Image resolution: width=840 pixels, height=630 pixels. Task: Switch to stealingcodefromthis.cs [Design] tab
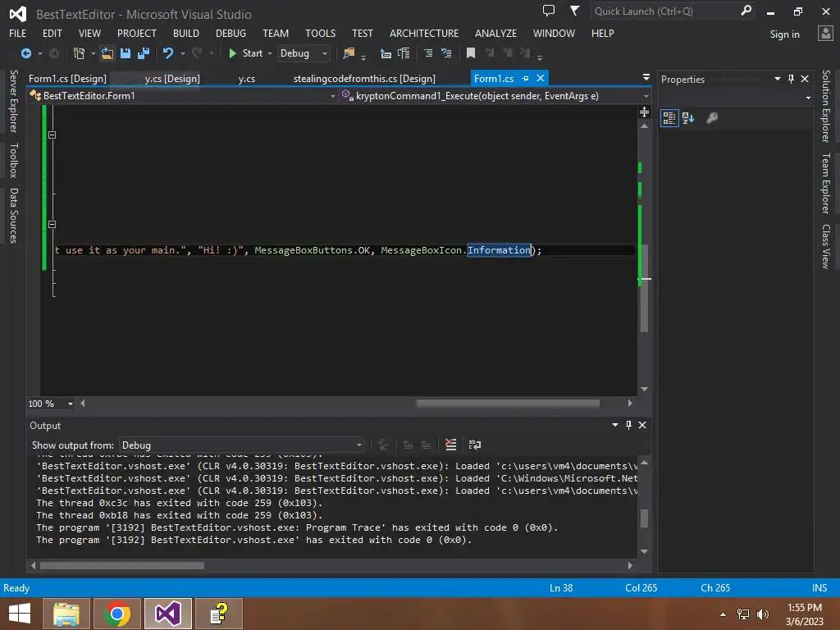pos(364,78)
